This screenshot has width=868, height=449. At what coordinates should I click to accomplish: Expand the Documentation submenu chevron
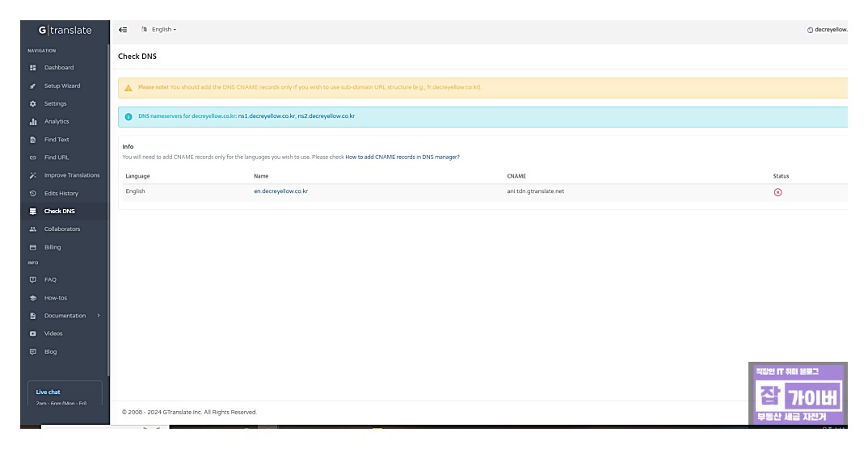click(99, 316)
